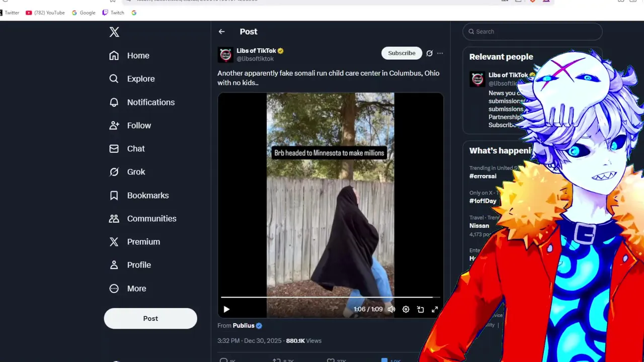Screen dimensions: 644x362
Task: Click the X logo in the sidebar
Action: coord(114,32)
